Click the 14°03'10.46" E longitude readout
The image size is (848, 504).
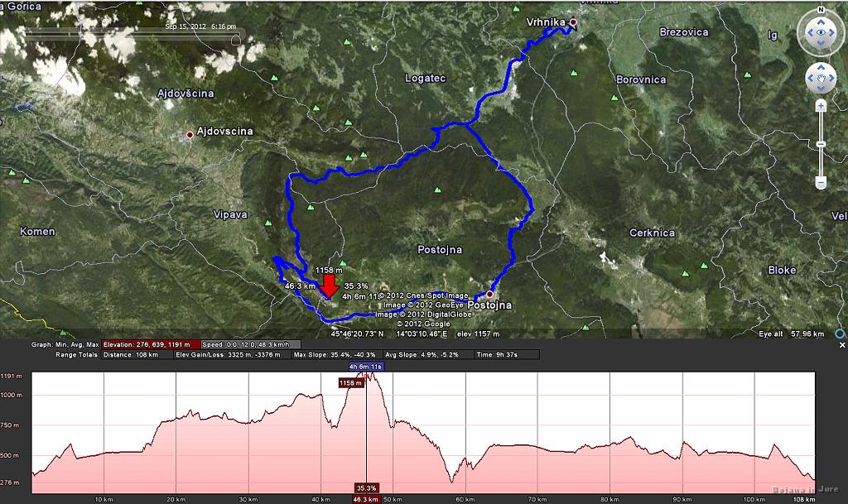tap(422, 334)
